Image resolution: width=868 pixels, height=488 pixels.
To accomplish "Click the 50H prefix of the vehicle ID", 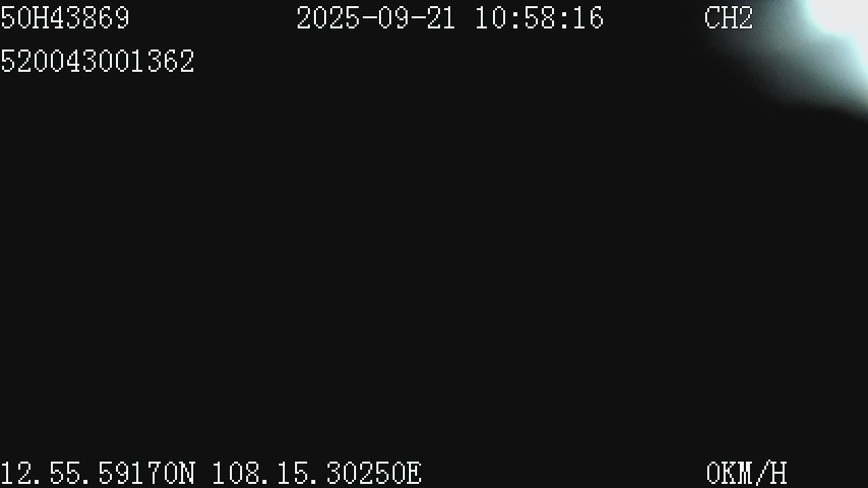I will 24,18.
